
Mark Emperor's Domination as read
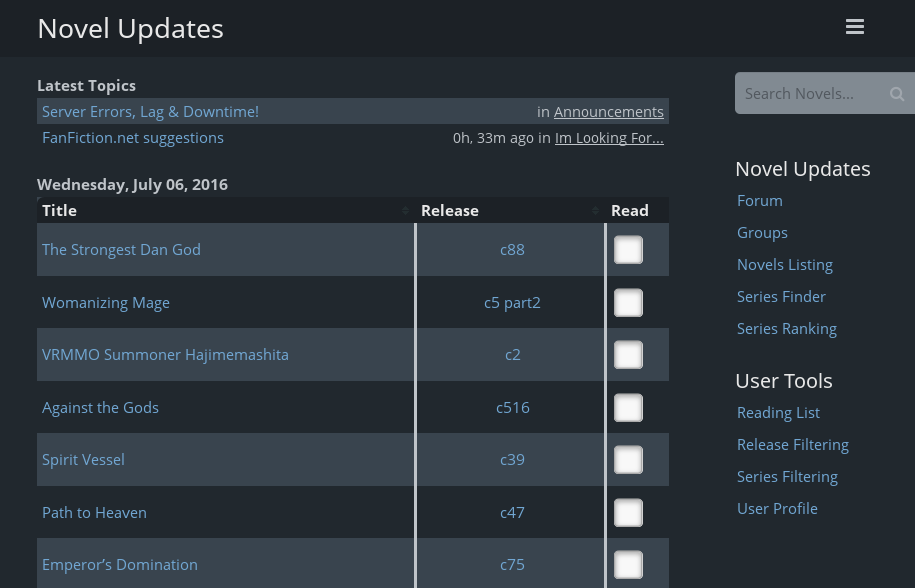click(x=628, y=564)
